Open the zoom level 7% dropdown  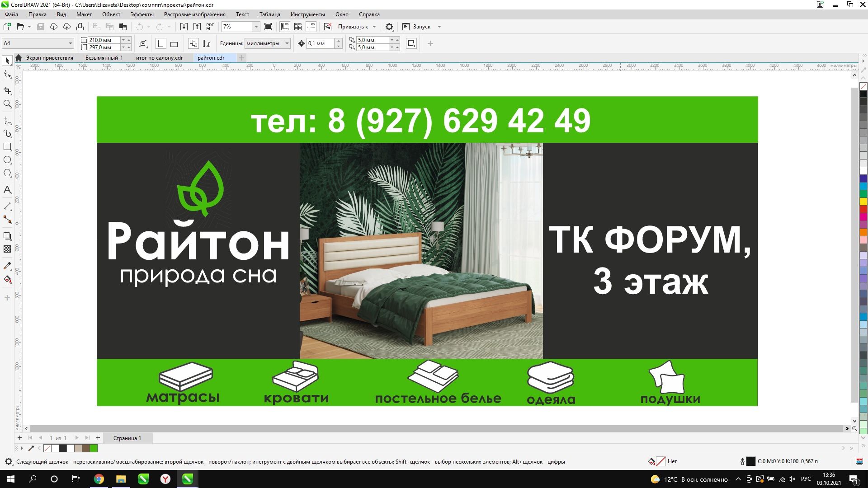tap(256, 27)
